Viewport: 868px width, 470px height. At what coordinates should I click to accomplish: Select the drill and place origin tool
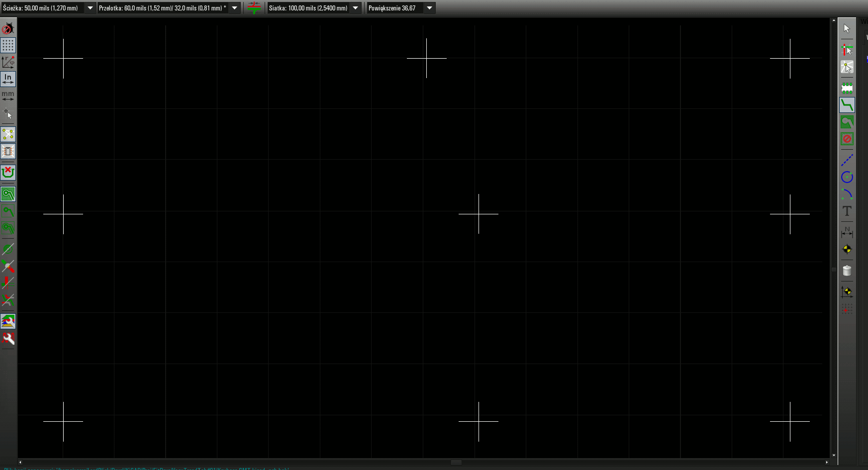coord(847,292)
